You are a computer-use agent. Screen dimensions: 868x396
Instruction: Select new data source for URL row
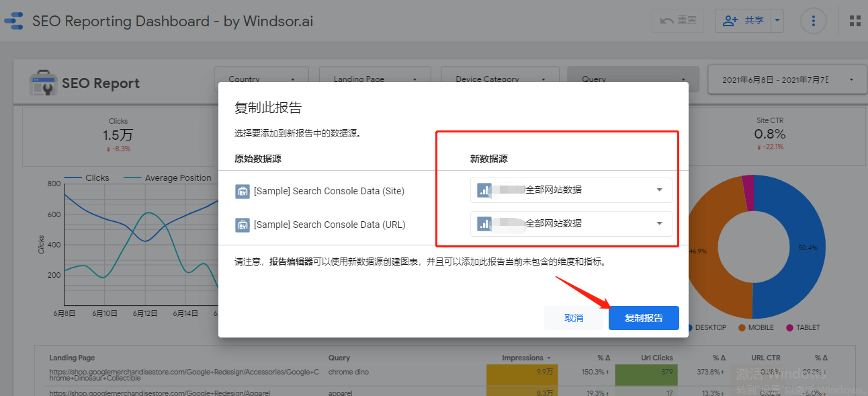tap(571, 224)
